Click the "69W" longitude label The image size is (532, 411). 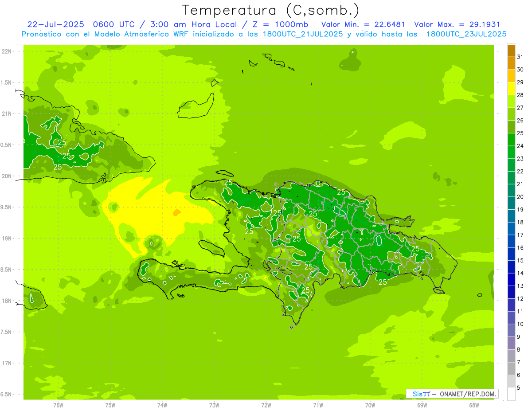(422, 405)
